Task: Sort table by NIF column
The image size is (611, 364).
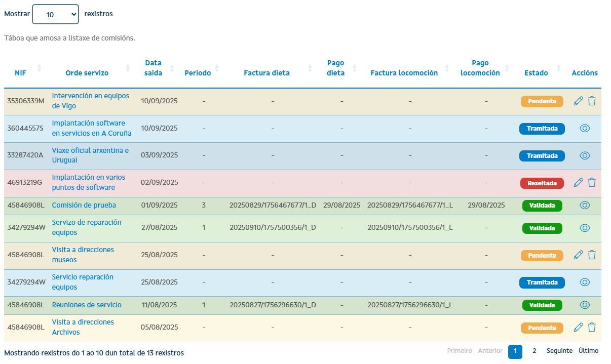Action: click(20, 73)
